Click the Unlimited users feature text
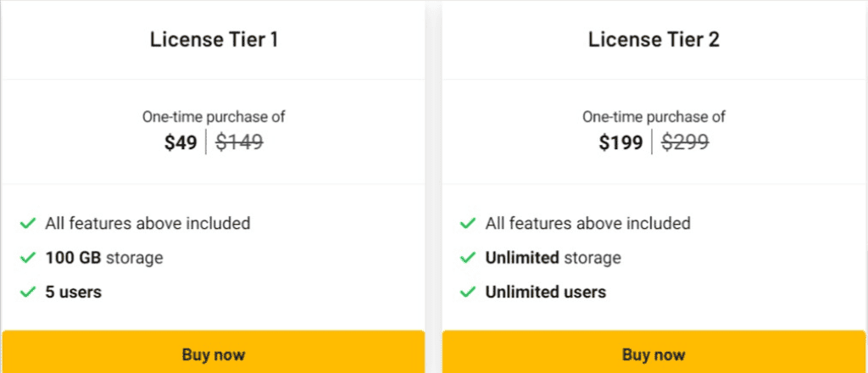The height and width of the screenshot is (373, 868). click(545, 292)
